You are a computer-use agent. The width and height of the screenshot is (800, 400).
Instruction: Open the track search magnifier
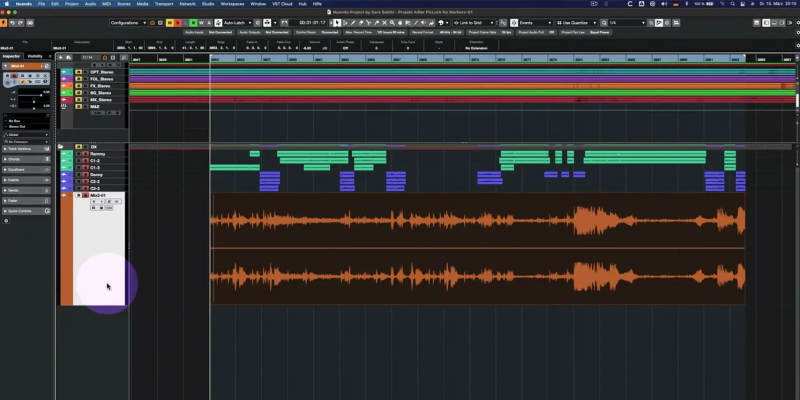[124, 58]
